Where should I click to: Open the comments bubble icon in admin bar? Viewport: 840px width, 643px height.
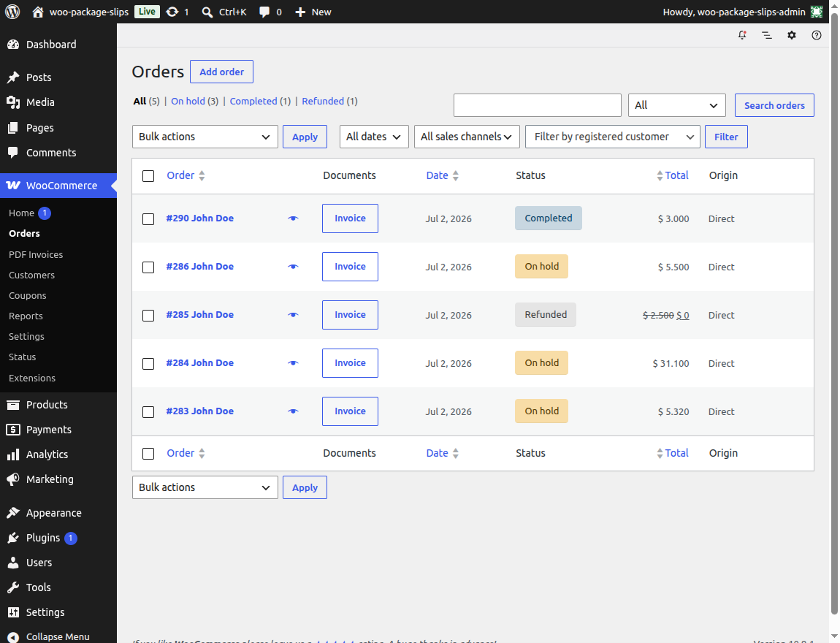[x=264, y=12]
